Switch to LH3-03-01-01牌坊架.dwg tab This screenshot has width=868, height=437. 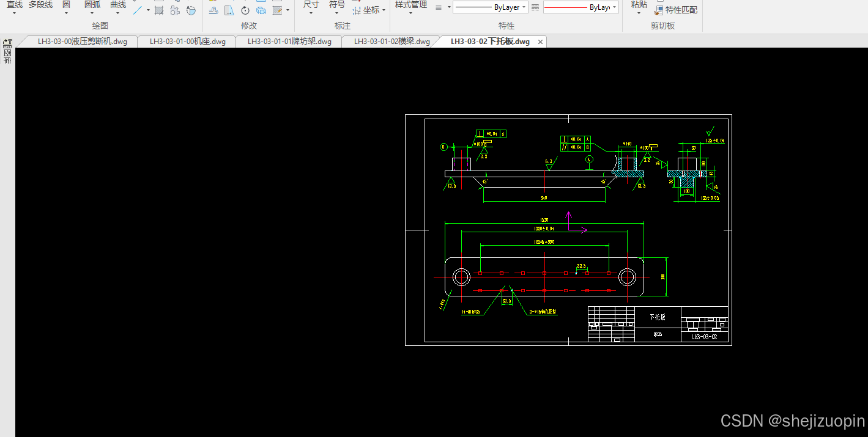tap(289, 42)
